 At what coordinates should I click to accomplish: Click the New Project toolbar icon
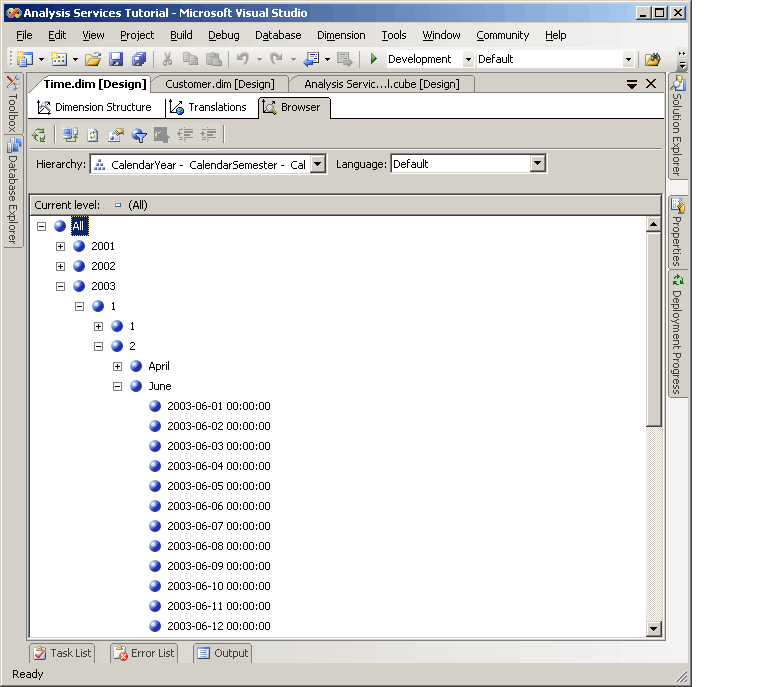[x=25, y=59]
